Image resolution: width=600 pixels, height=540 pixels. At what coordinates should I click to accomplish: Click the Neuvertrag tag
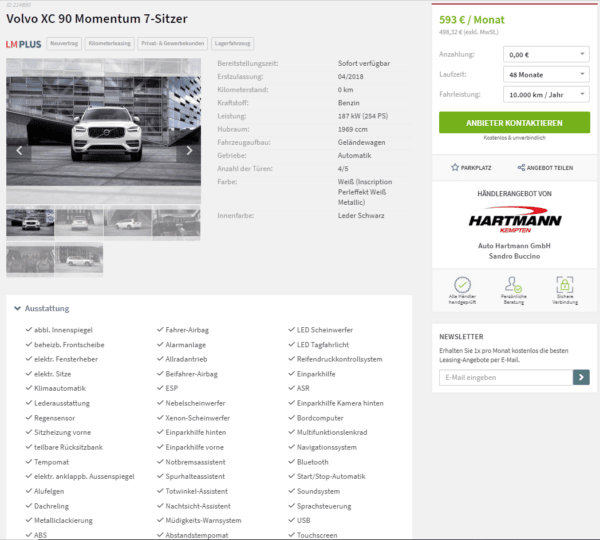tap(64, 44)
